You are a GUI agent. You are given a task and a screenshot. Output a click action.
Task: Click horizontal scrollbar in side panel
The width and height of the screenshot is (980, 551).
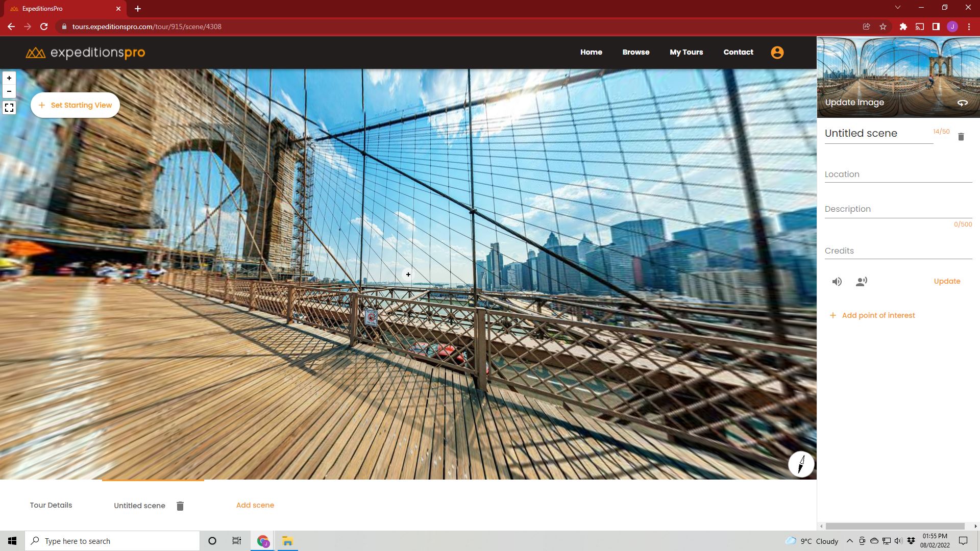[x=894, y=526]
